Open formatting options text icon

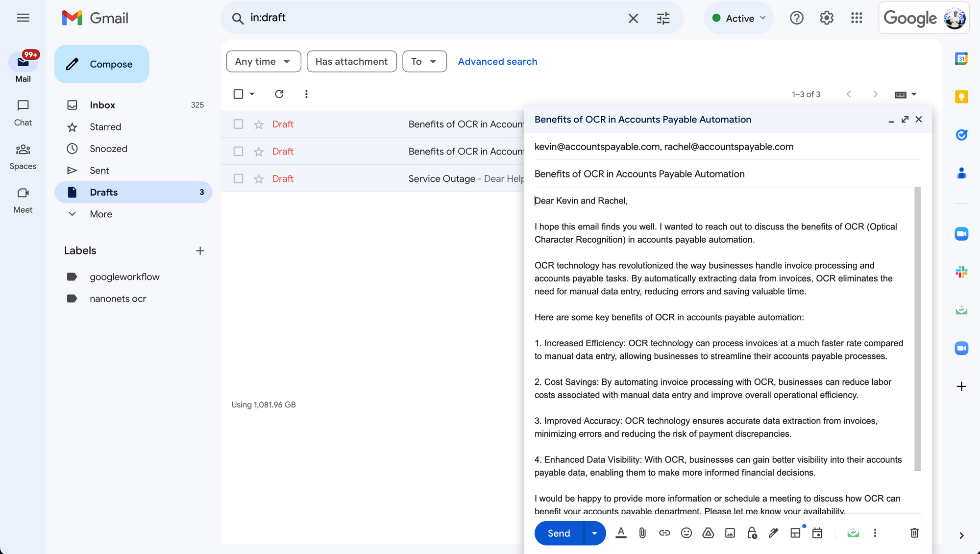[621, 533]
